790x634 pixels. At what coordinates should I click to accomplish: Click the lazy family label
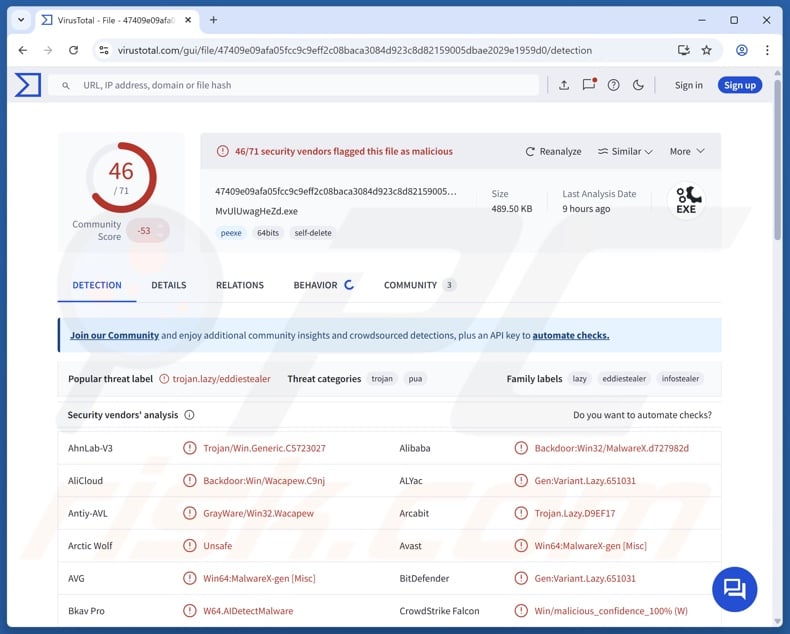click(579, 378)
